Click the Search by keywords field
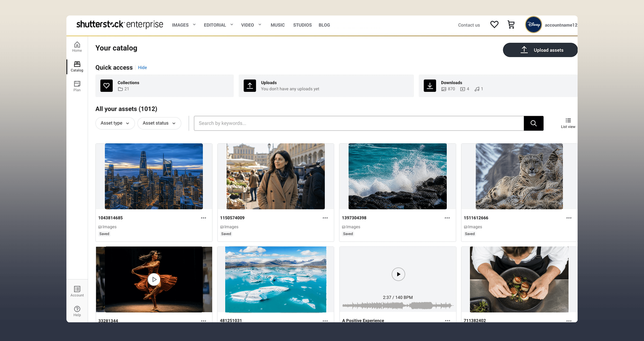The width and height of the screenshot is (644, 341). click(359, 123)
